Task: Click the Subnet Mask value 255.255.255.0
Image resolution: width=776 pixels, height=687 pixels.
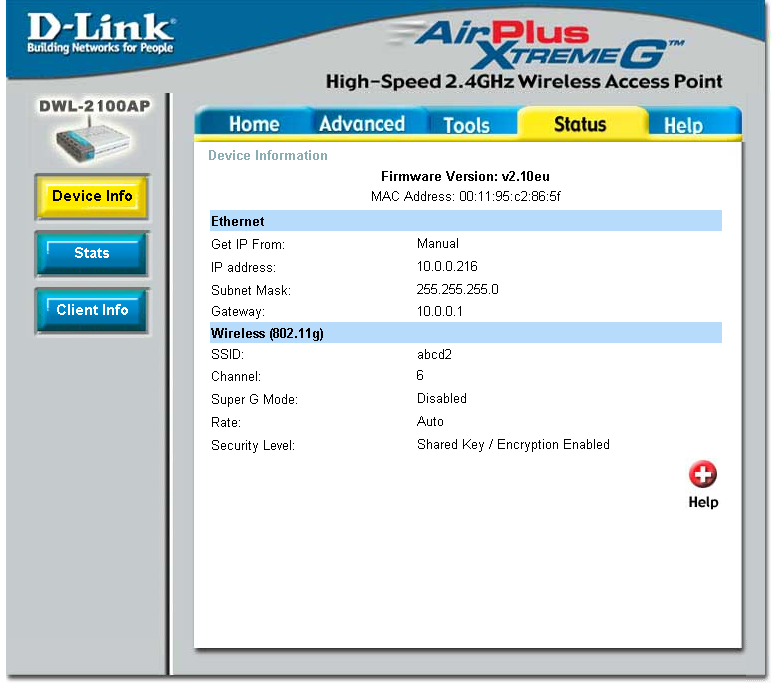Action: click(457, 289)
